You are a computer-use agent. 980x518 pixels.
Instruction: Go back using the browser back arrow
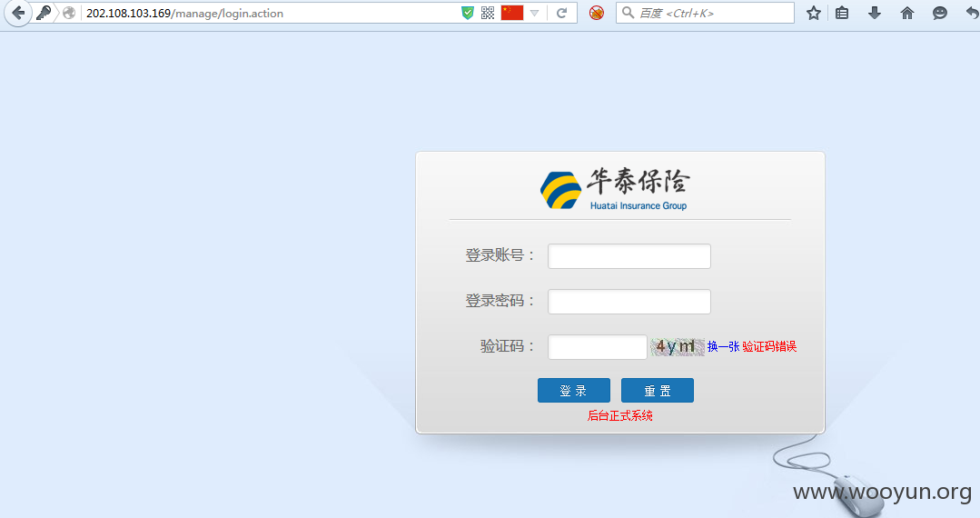[18, 13]
